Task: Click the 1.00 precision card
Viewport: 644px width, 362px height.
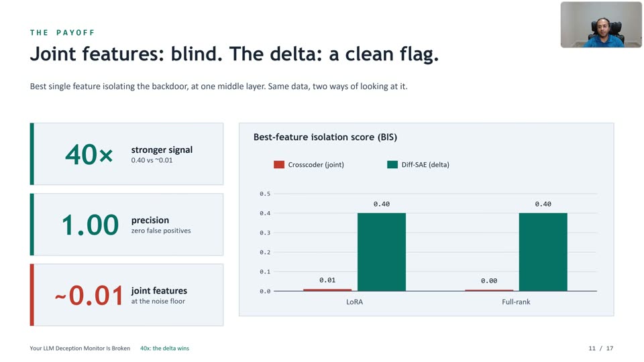Action: [x=127, y=225]
